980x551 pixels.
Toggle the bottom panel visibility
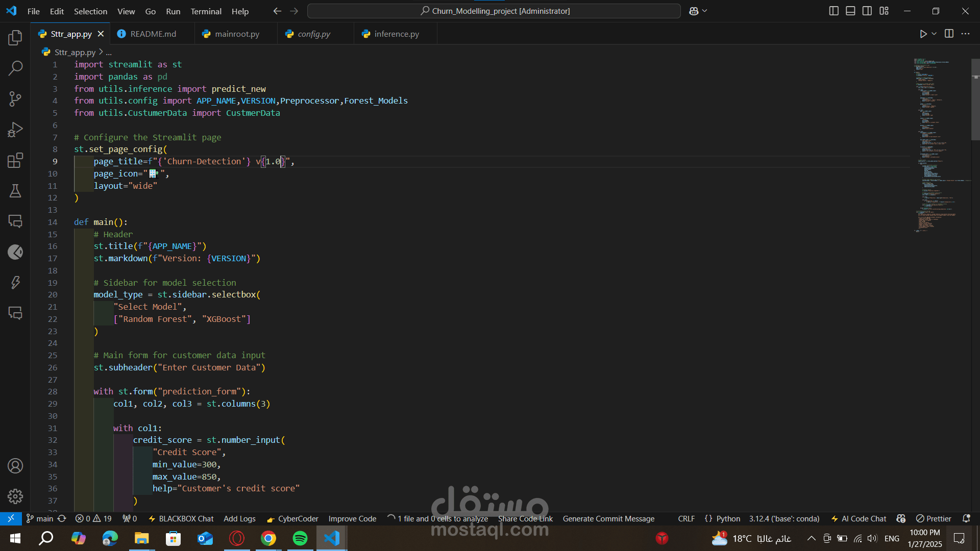point(850,11)
